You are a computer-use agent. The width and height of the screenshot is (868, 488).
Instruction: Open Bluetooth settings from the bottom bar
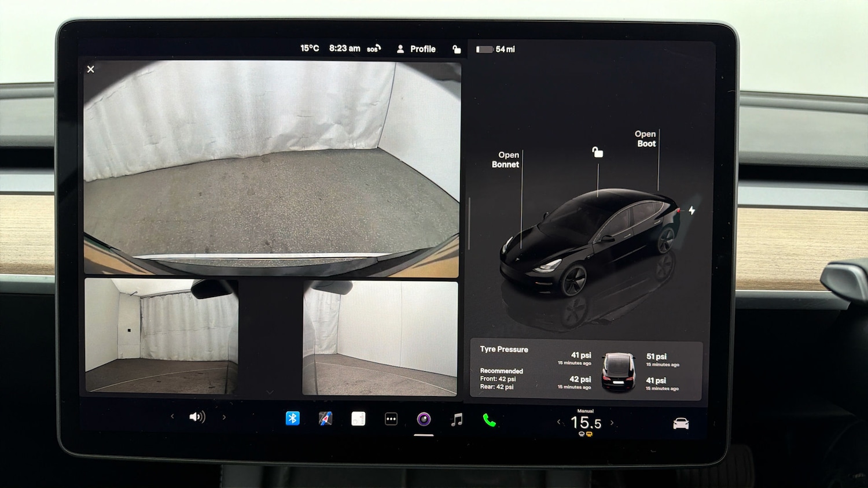(293, 417)
